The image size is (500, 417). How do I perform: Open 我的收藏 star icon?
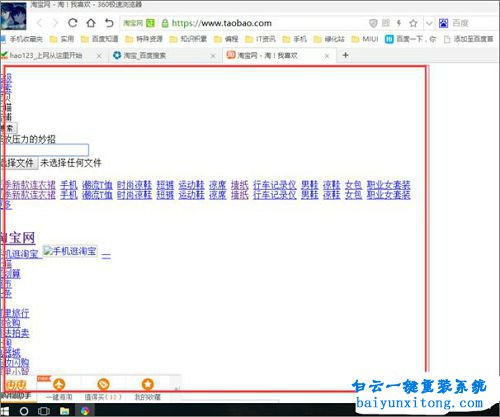click(148, 384)
